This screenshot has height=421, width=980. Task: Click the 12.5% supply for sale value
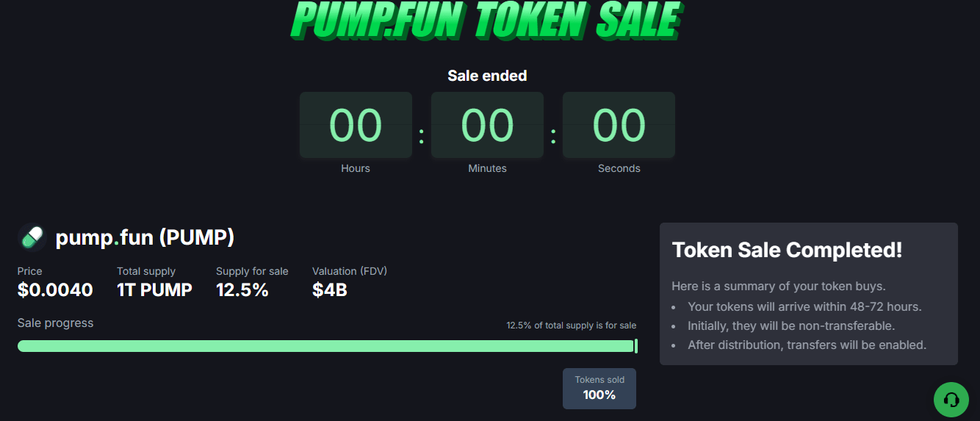[242, 289]
